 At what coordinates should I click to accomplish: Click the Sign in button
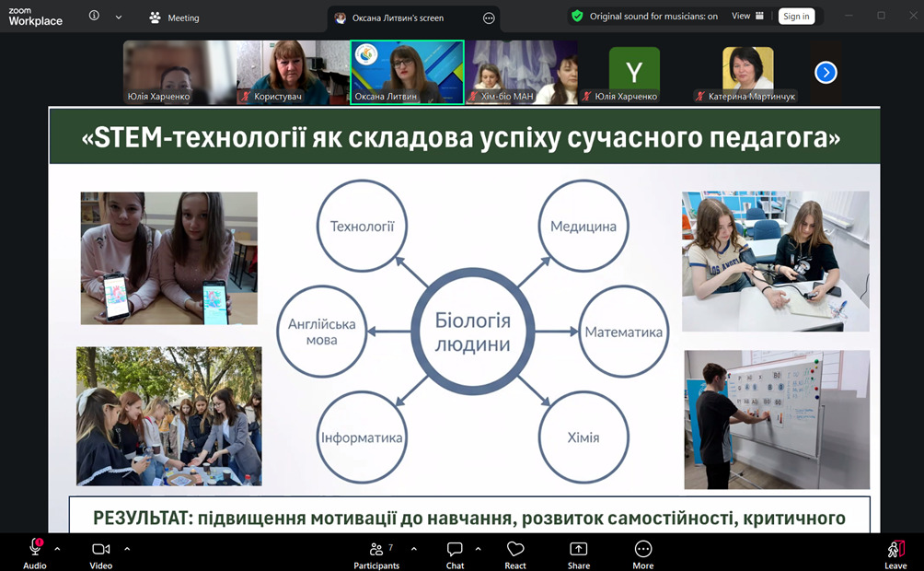click(796, 17)
